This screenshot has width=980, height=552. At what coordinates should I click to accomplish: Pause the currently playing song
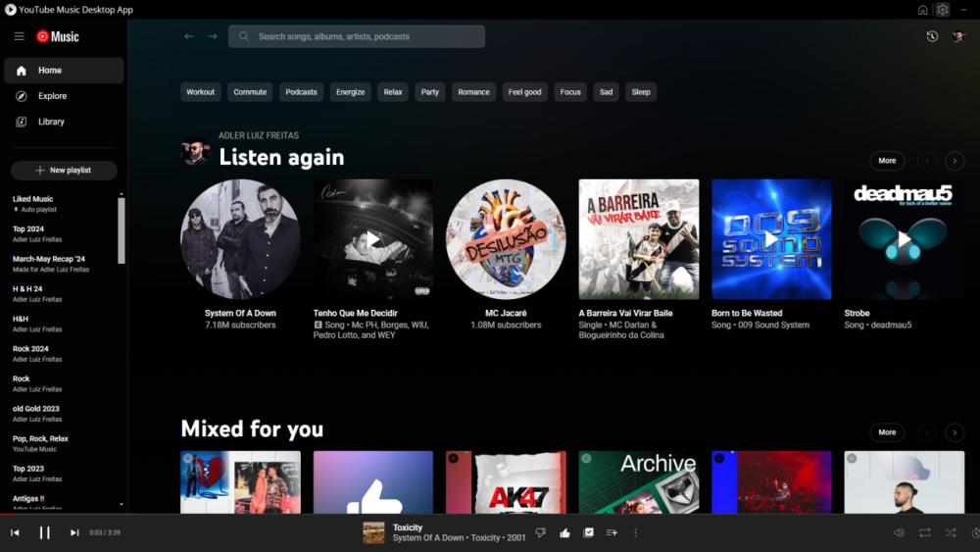(x=44, y=532)
